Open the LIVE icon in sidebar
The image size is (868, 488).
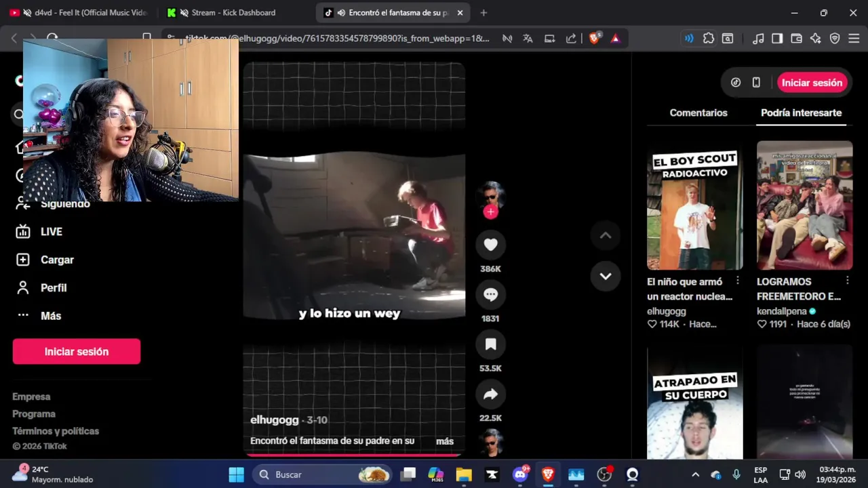(x=23, y=232)
